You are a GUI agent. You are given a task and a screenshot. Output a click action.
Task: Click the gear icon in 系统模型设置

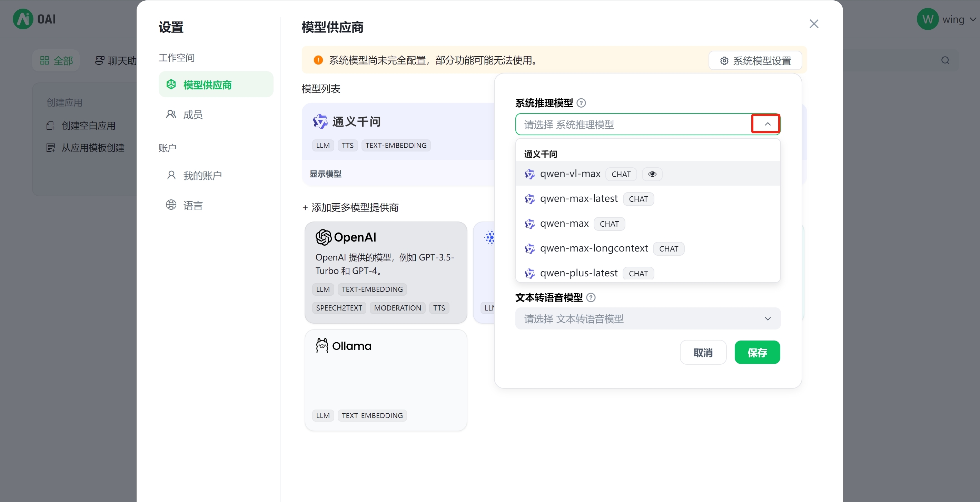pyautogui.click(x=724, y=61)
